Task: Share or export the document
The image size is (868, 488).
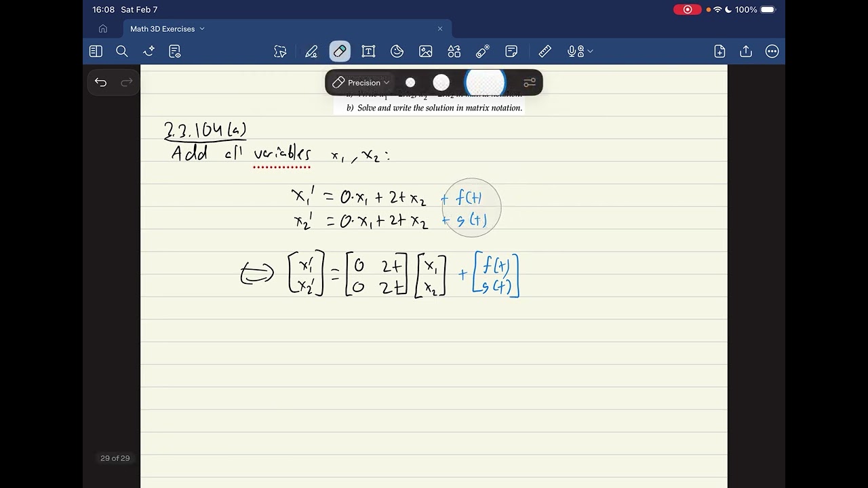Action: pos(746,52)
